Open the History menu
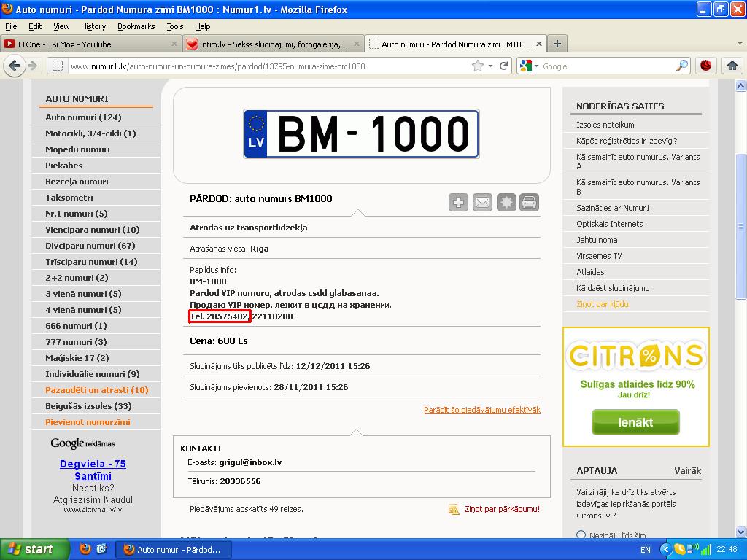This screenshot has width=747, height=560. pos(93,26)
